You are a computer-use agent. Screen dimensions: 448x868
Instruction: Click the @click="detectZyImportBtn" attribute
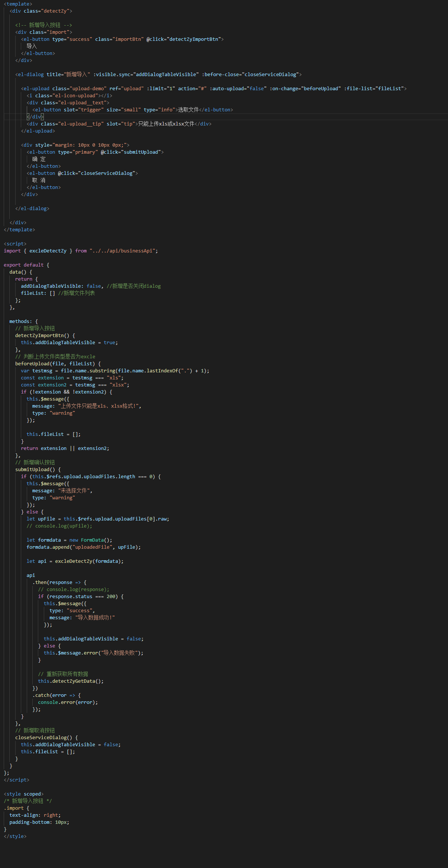(x=184, y=39)
